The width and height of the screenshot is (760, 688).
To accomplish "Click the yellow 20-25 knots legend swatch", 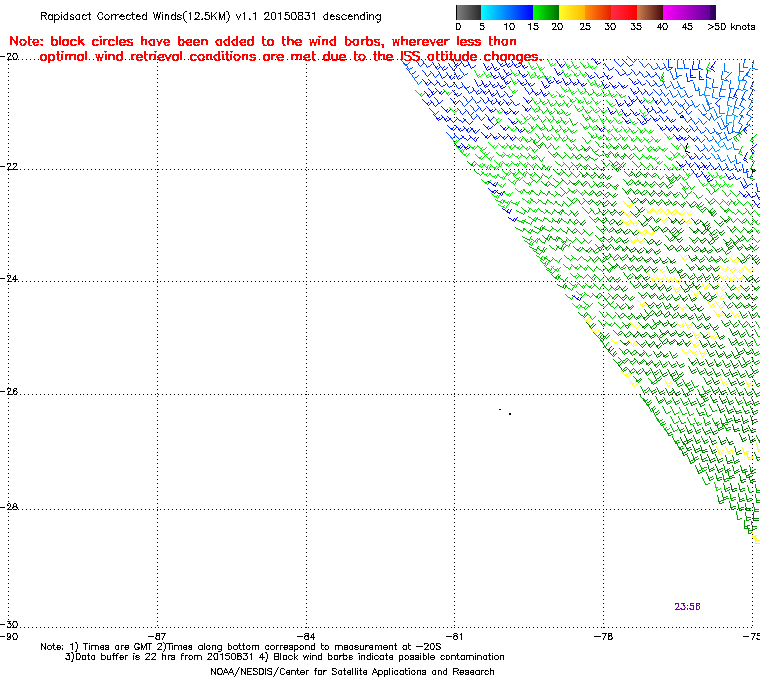I will pos(572,12).
